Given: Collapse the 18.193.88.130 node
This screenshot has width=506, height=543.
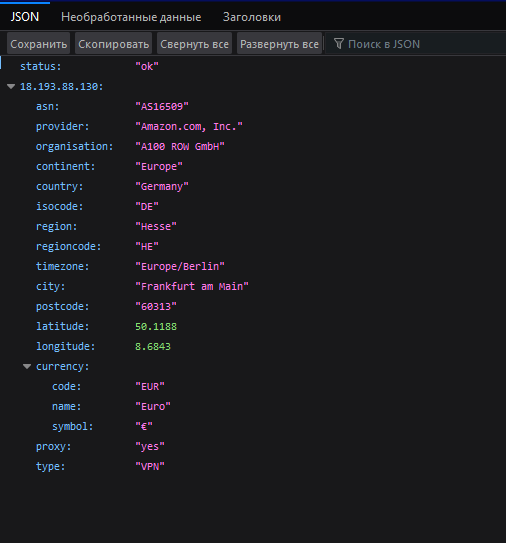Looking at the screenshot, I should tap(11, 87).
